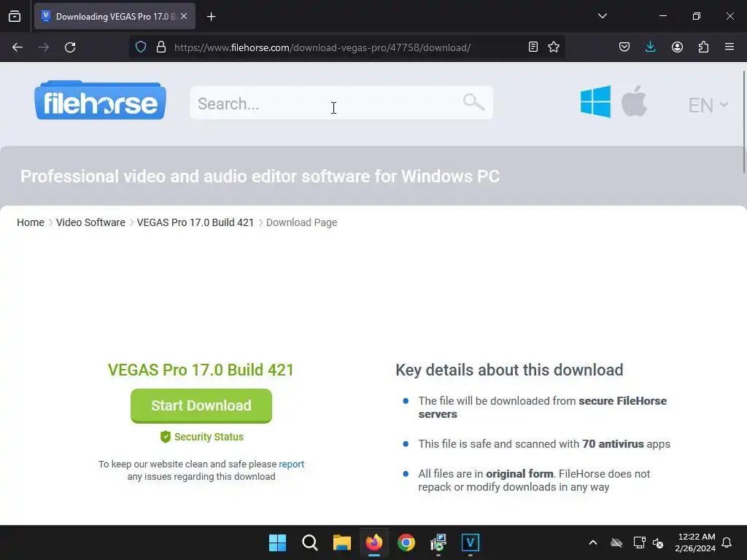Select the Downloading VEGAS Pro tab
Viewport: 747px width, 560px height.
click(115, 17)
